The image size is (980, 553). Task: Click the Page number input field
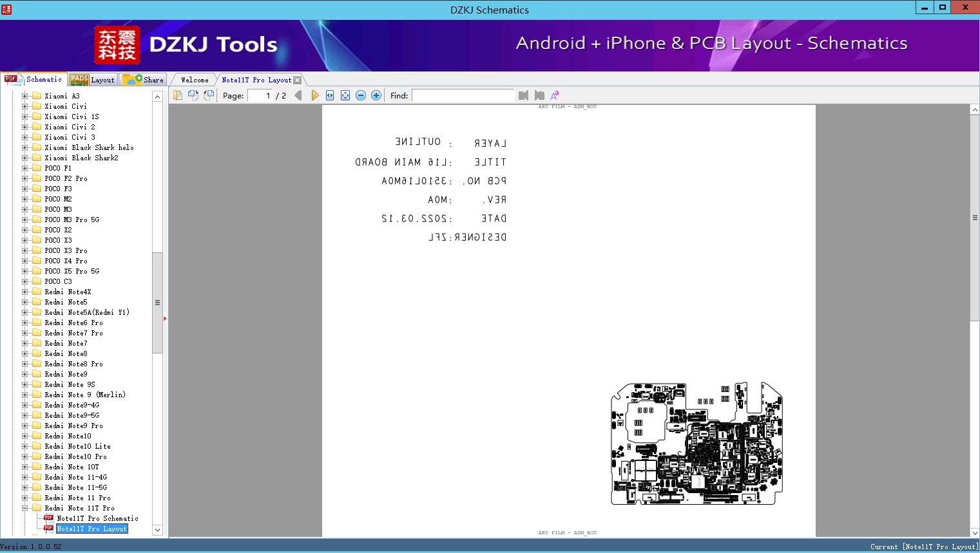click(x=260, y=95)
